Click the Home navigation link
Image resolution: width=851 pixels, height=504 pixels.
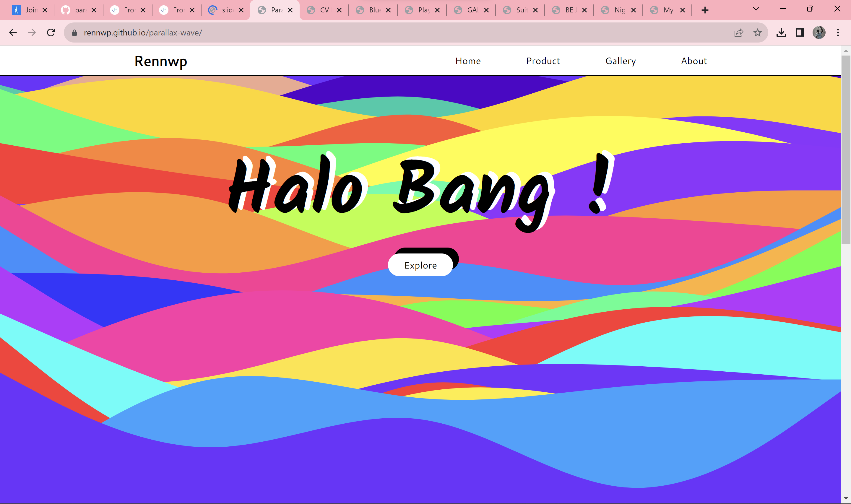pos(468,61)
